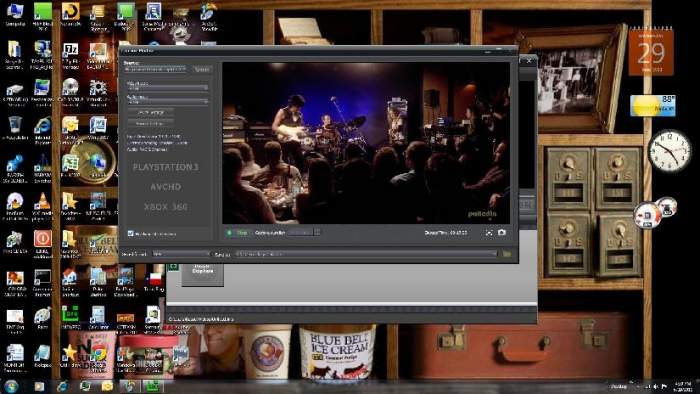Open the Save to path dropdown
The image size is (700, 394).
pyautogui.click(x=366, y=254)
